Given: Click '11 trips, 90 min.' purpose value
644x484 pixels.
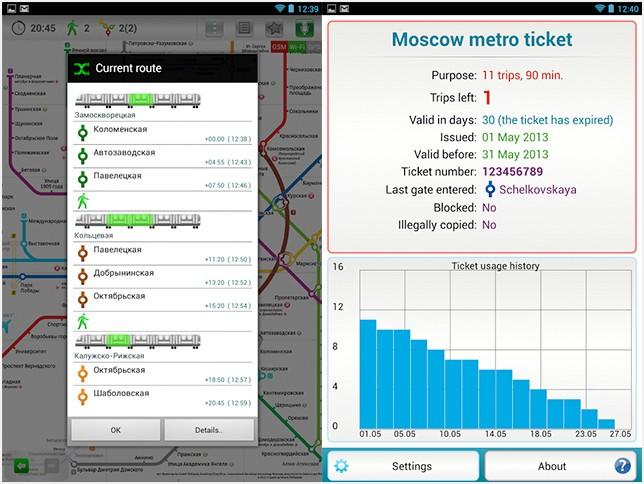Looking at the screenshot, I should (522, 76).
